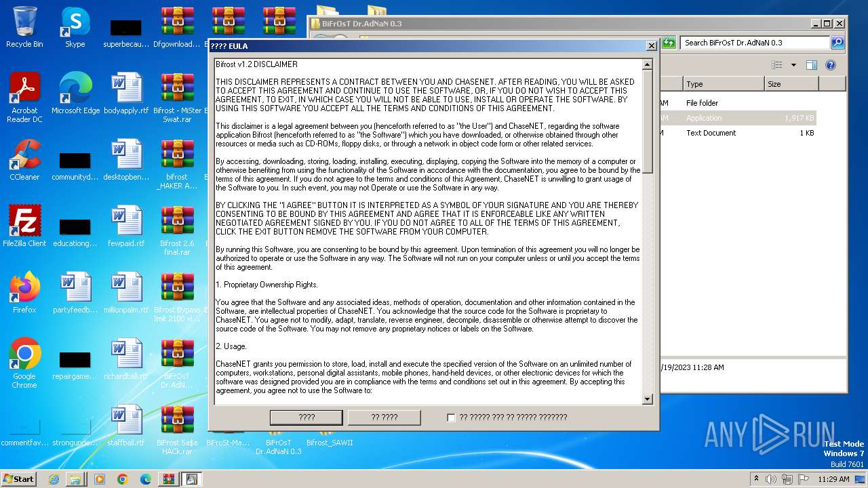The height and width of the screenshot is (488, 868).
Task: Launch Skype from the desktop
Action: click(75, 27)
